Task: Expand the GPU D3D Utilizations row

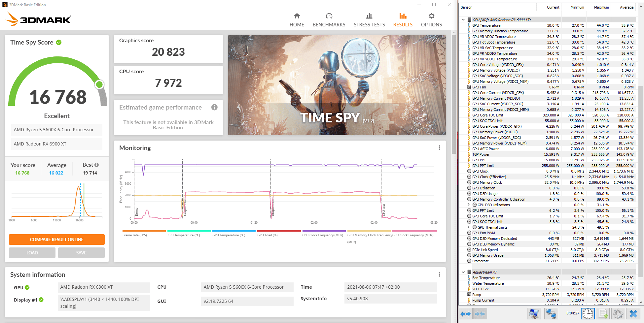Action: (x=468, y=205)
